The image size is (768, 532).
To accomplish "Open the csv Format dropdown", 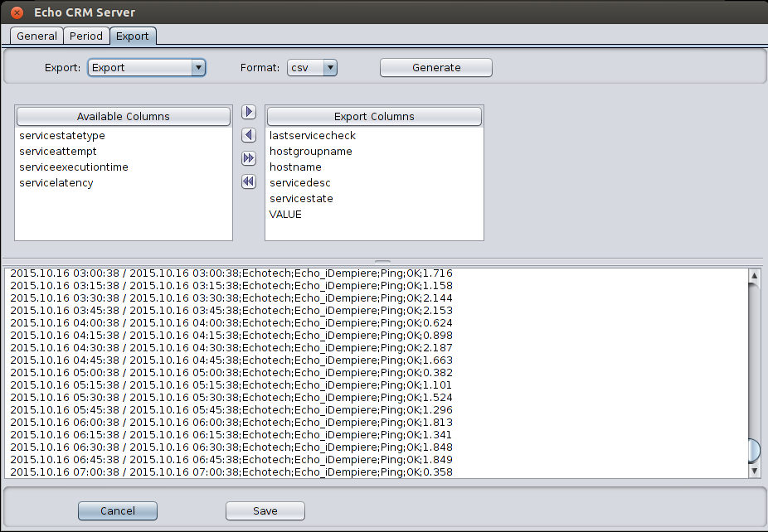I will (x=312, y=68).
